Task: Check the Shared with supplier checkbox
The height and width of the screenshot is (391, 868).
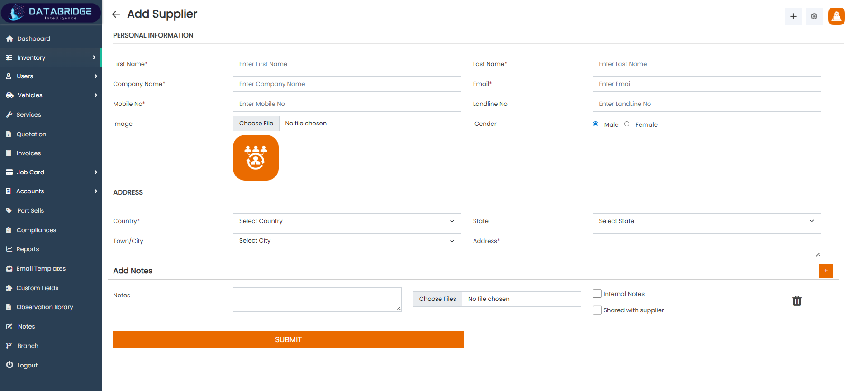Action: click(597, 310)
